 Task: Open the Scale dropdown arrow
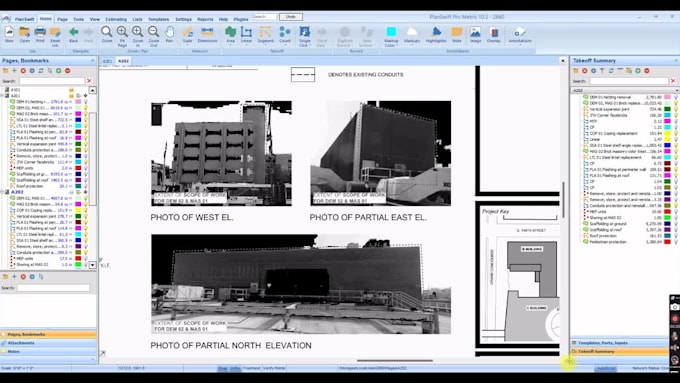[x=187, y=45]
